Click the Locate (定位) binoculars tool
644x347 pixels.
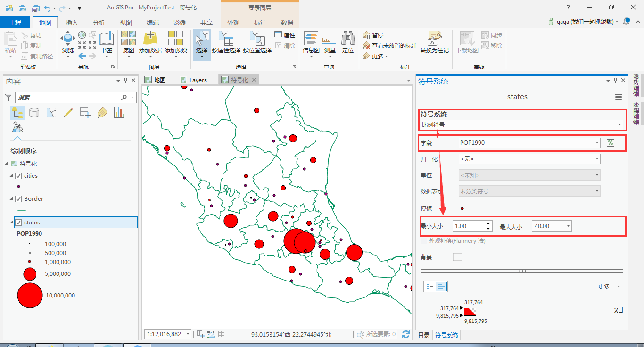(x=348, y=42)
